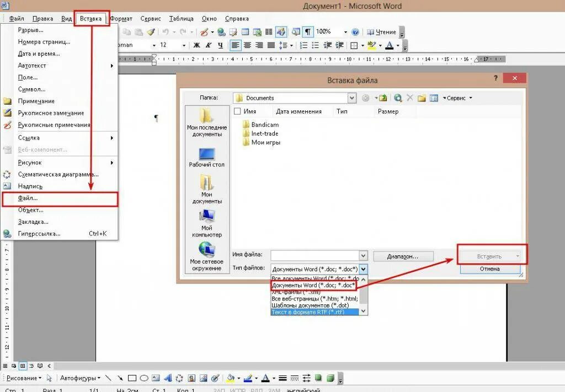Open Мой компьютер in places bar

coord(207,223)
